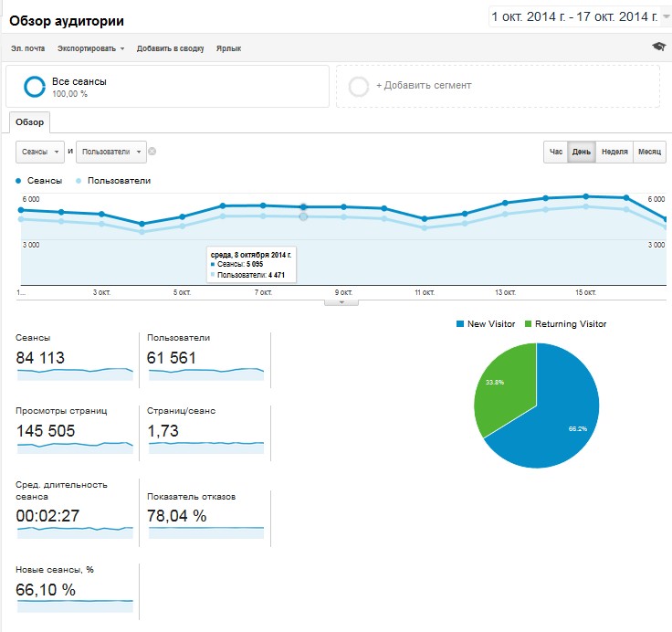The image size is (672, 632).
Task: Click the chart collapse handle below the timeline
Action: point(341,301)
